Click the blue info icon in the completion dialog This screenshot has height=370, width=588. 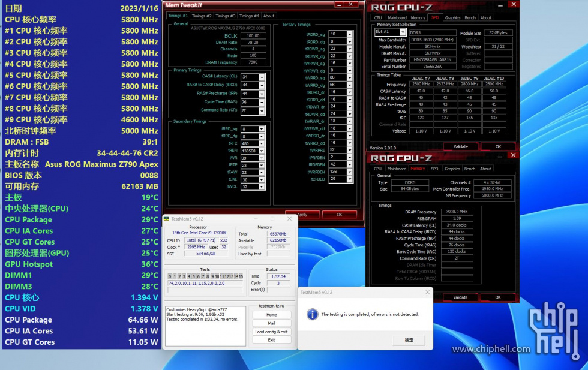point(313,314)
